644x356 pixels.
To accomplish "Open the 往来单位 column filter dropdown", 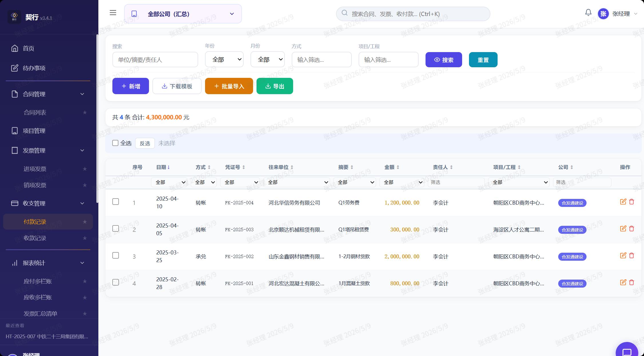I will pyautogui.click(x=297, y=182).
